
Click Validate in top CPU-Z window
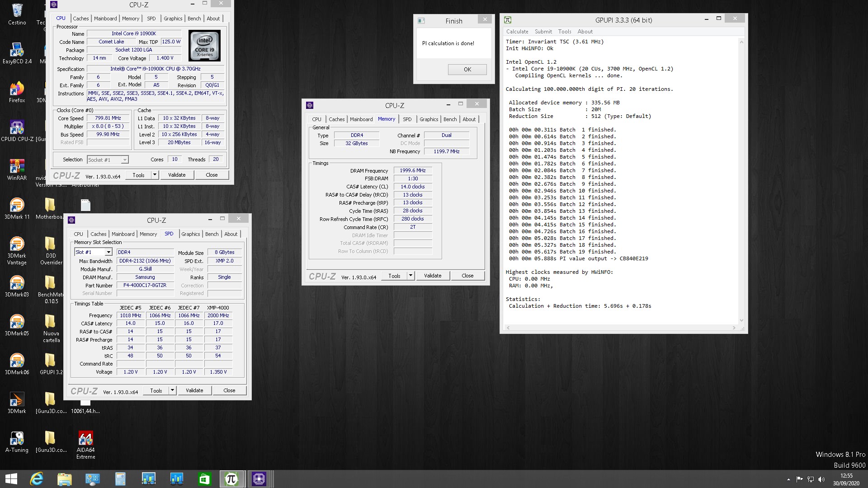177,175
